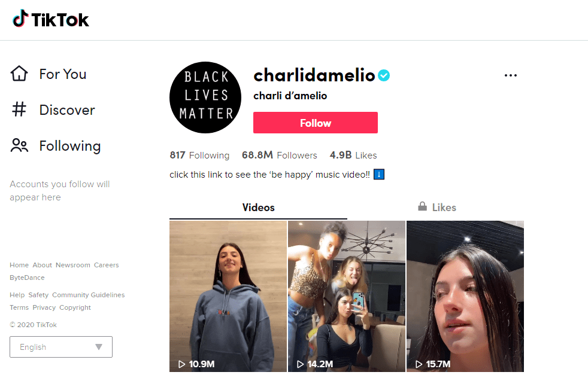Screen dimensions: 588x375
Task: Open the Following people icon
Action: click(x=19, y=145)
